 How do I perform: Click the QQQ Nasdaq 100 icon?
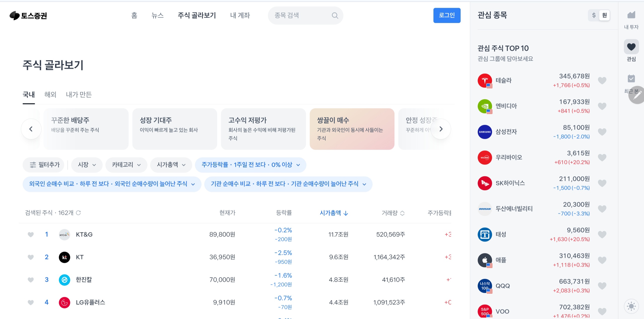click(x=485, y=286)
